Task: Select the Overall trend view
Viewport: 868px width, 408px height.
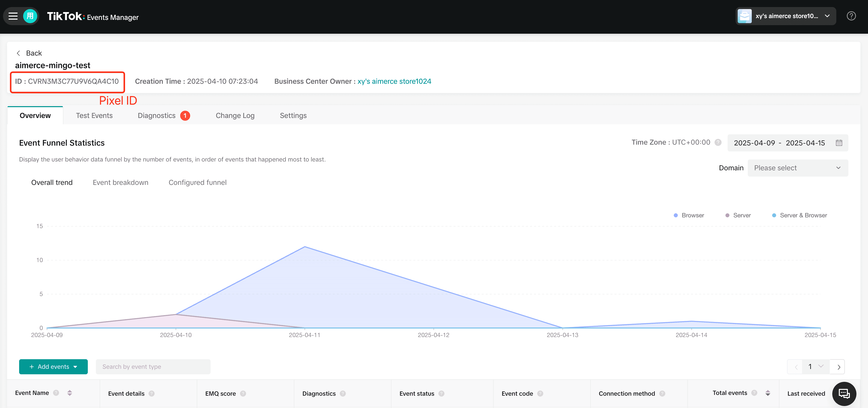Action: 52,182
